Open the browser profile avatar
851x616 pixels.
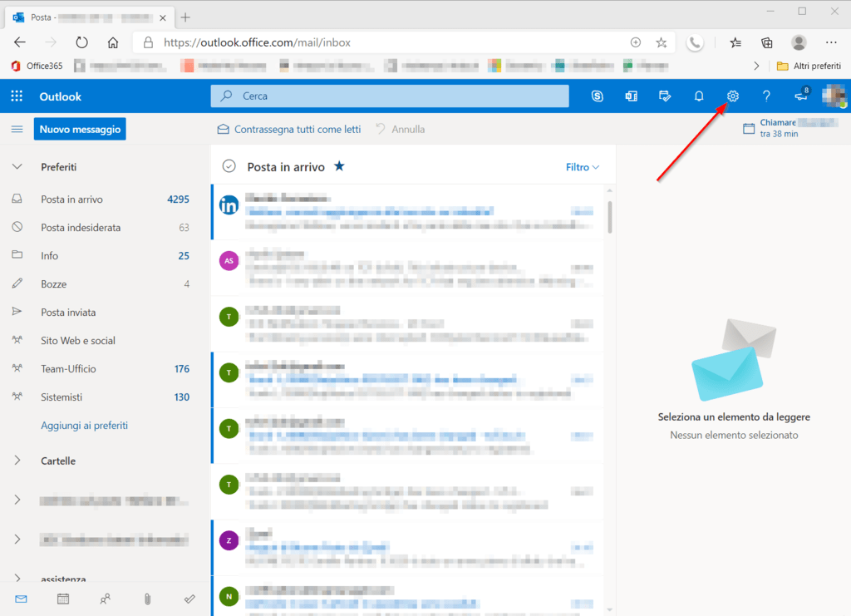[x=799, y=42]
